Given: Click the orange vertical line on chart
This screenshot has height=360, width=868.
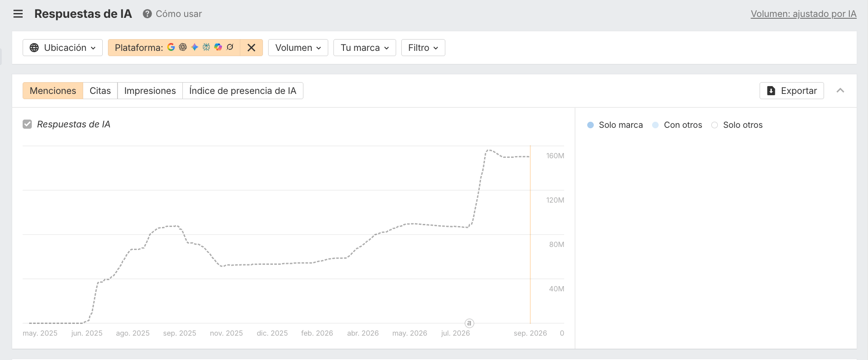Looking at the screenshot, I should tap(530, 235).
